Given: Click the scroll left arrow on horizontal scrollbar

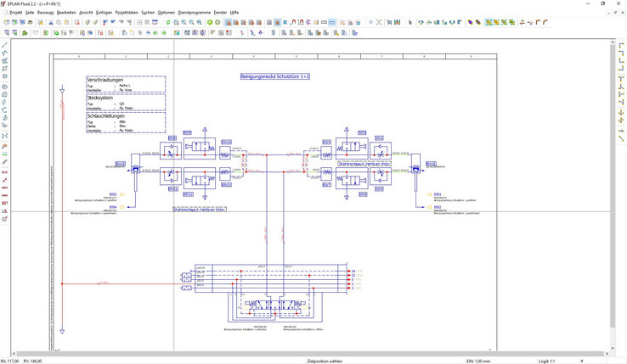Looking at the screenshot, I should coord(14,354).
